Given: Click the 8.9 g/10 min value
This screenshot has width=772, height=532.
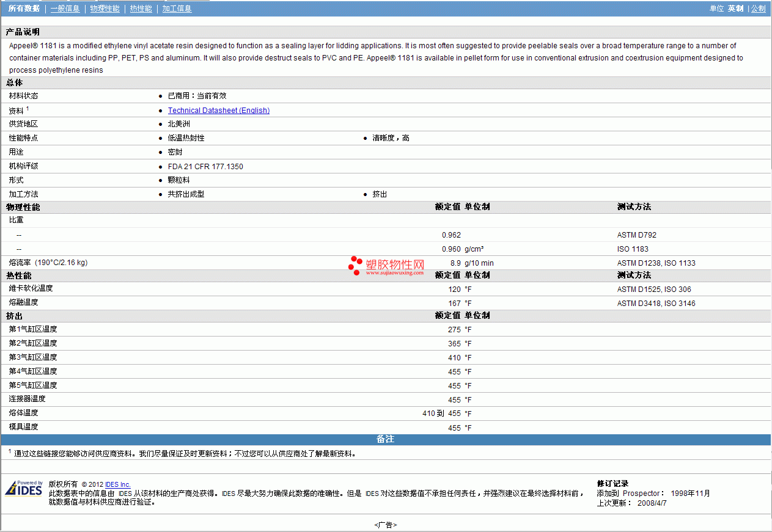Looking at the screenshot, I should 472,263.
